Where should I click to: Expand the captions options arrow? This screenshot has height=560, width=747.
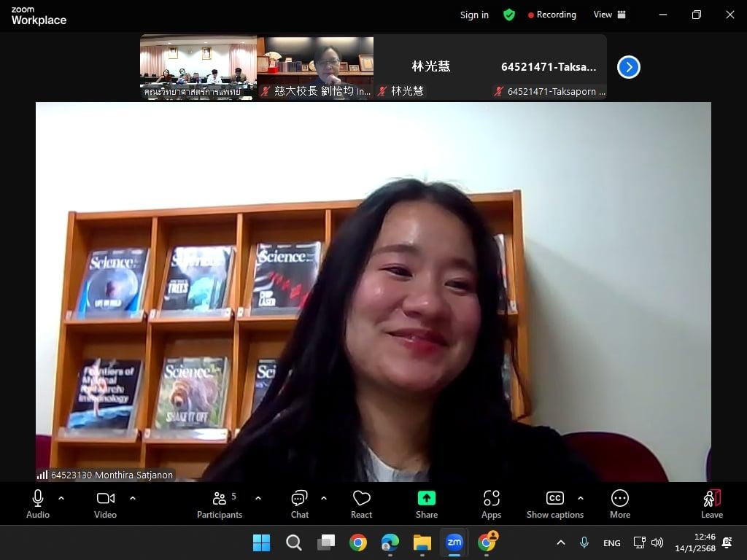(581, 499)
